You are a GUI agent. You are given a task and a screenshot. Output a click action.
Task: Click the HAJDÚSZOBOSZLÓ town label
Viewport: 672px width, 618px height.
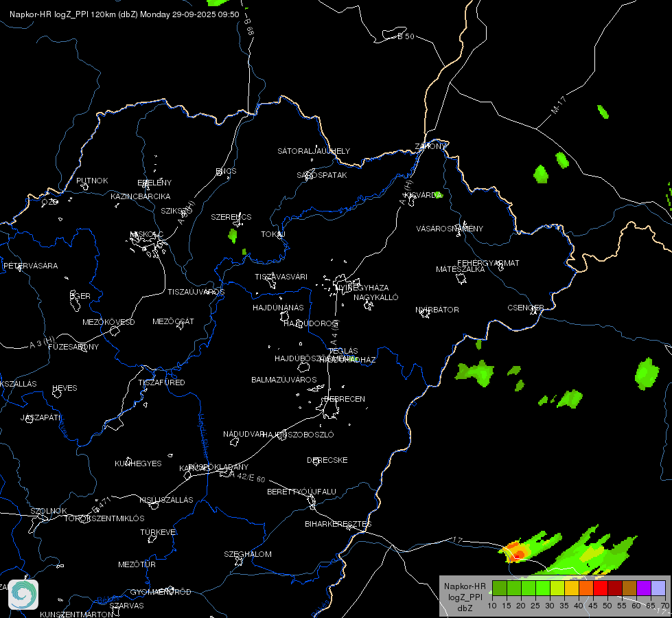tap(299, 435)
